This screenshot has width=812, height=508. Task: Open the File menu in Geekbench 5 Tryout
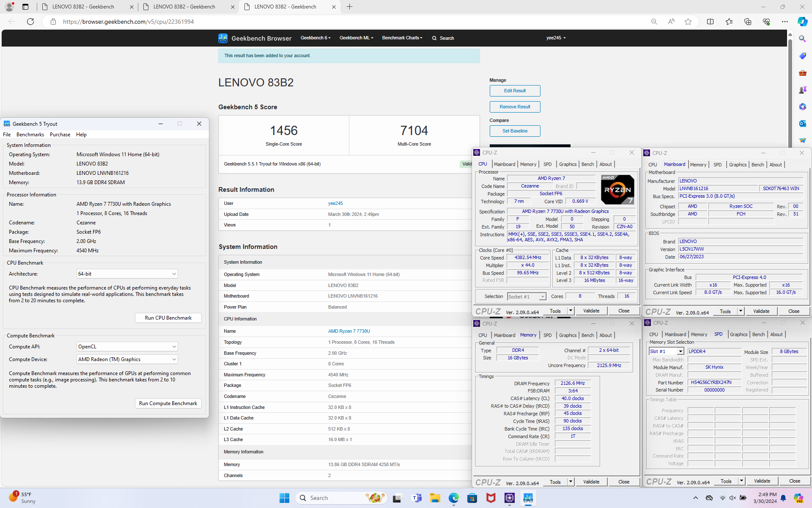point(7,135)
